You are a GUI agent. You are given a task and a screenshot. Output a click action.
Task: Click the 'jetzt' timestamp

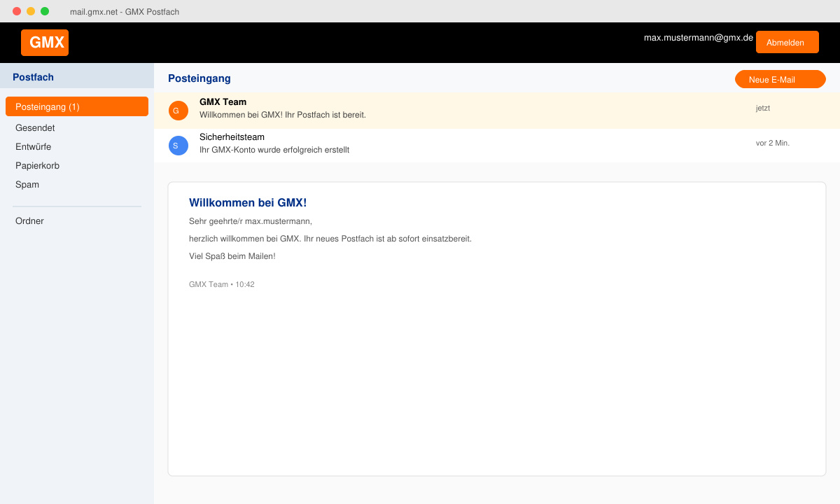click(x=763, y=108)
